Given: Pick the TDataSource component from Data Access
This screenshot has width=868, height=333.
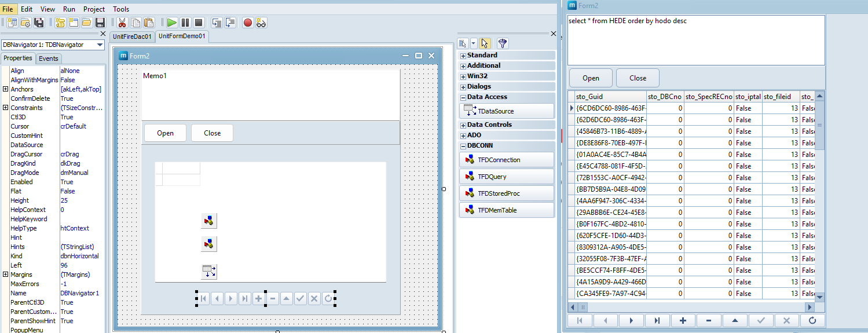Looking at the screenshot, I should tap(507, 111).
